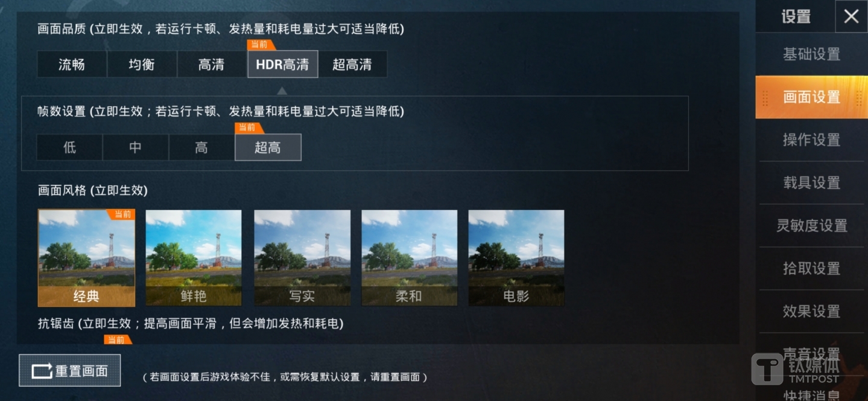
Task: Switch to 操作设置 tab
Action: (811, 140)
